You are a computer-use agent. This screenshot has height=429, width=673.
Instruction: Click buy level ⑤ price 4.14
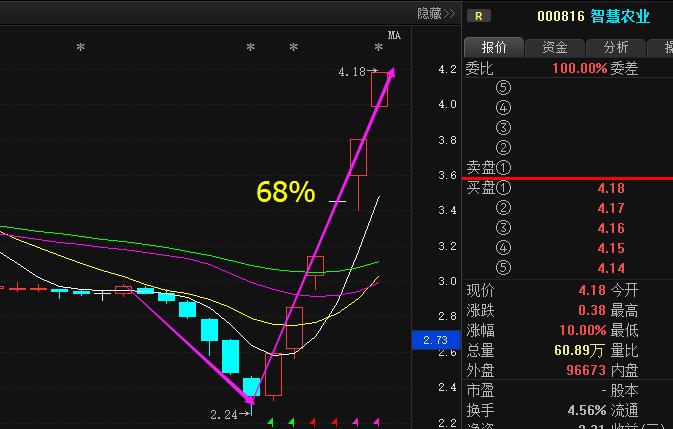coord(610,268)
